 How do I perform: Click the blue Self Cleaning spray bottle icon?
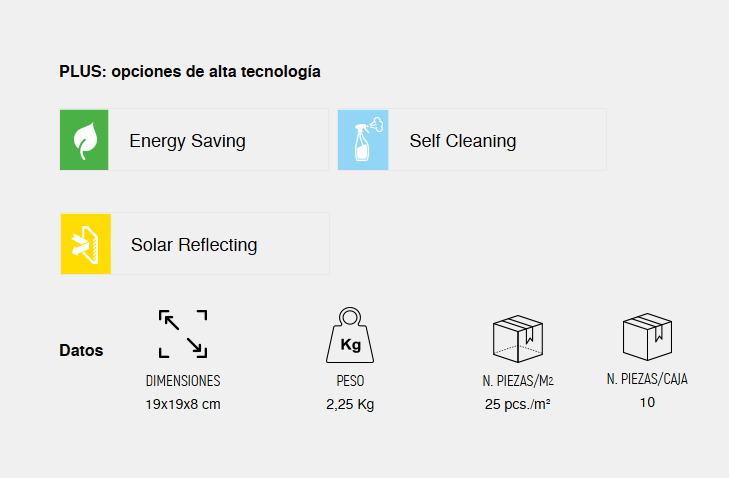pos(363,140)
